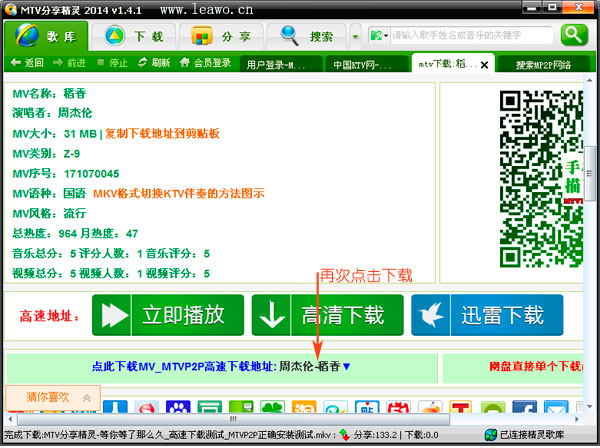Go forward with 前进
The image size is (600, 448).
pos(69,63)
